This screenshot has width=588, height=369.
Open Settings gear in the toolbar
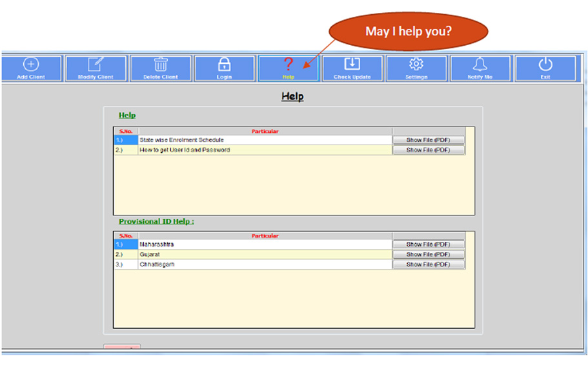click(416, 65)
